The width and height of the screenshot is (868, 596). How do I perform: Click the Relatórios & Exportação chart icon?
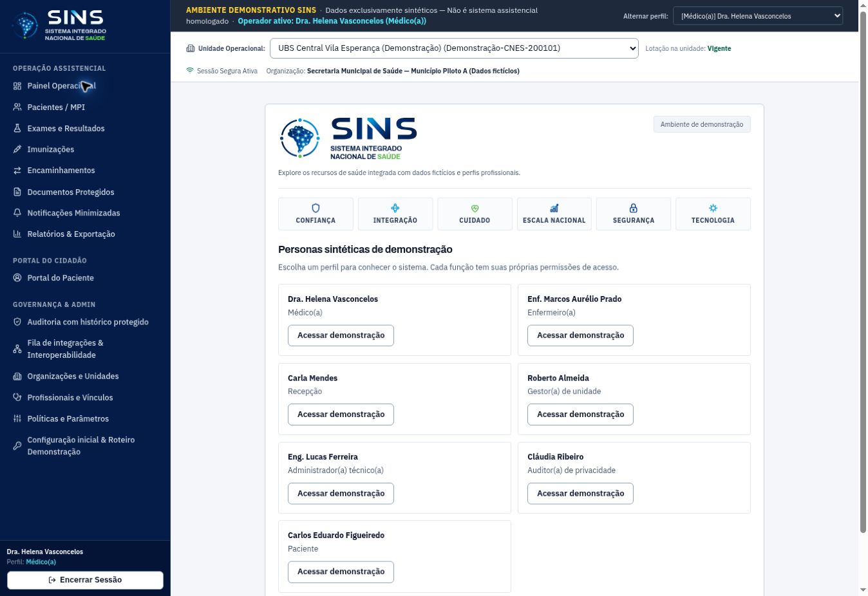(x=17, y=234)
